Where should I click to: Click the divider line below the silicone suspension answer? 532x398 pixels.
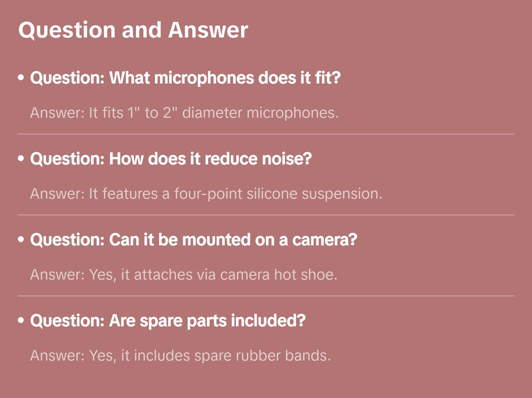266,215
